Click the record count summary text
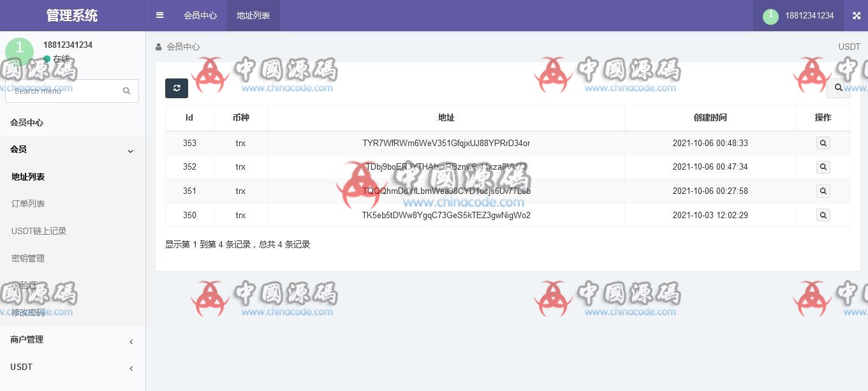The height and width of the screenshot is (391, 868). click(x=238, y=244)
